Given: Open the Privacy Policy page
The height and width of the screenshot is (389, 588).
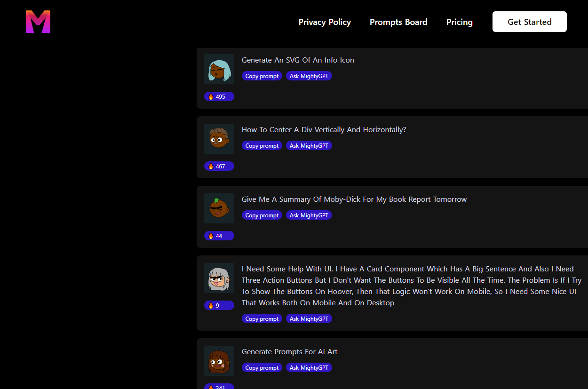Looking at the screenshot, I should click(x=325, y=22).
